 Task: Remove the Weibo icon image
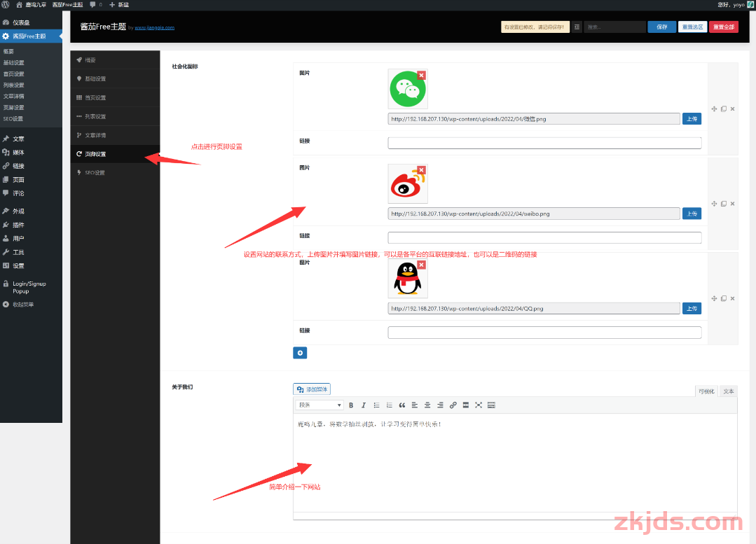421,170
